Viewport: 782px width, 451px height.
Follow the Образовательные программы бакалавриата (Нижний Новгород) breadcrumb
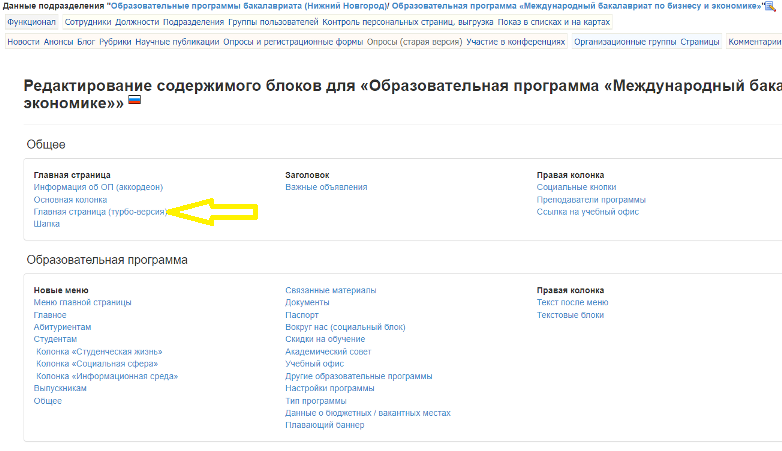(x=249, y=6)
